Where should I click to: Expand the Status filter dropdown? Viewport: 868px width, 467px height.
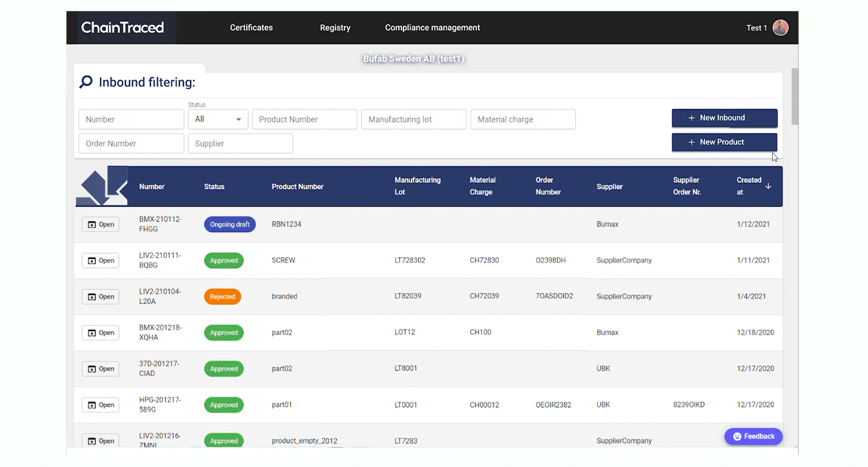pyautogui.click(x=218, y=119)
